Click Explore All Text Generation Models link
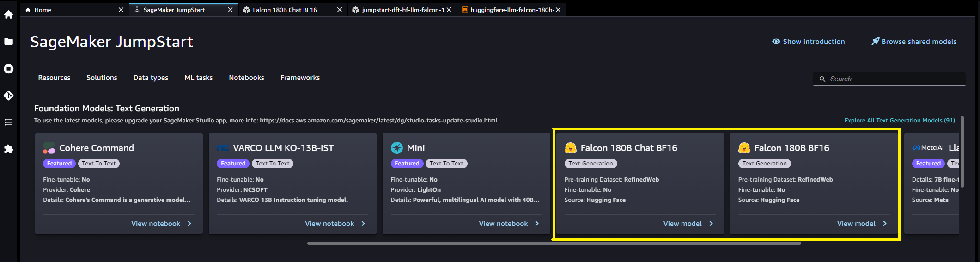 coord(900,120)
